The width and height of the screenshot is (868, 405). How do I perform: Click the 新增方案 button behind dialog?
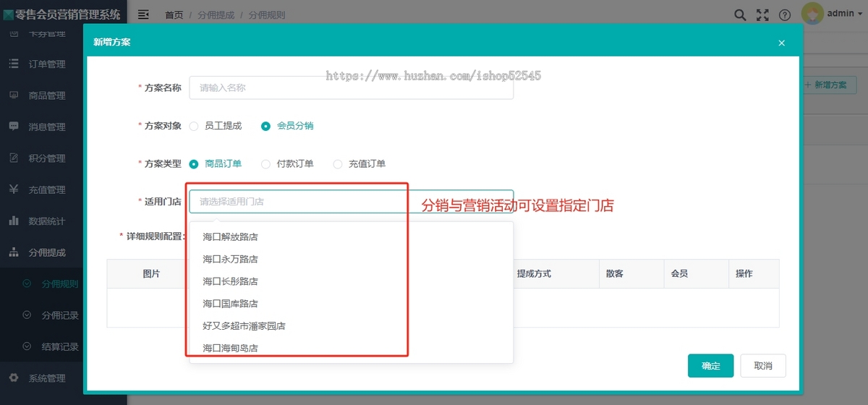tap(830, 85)
